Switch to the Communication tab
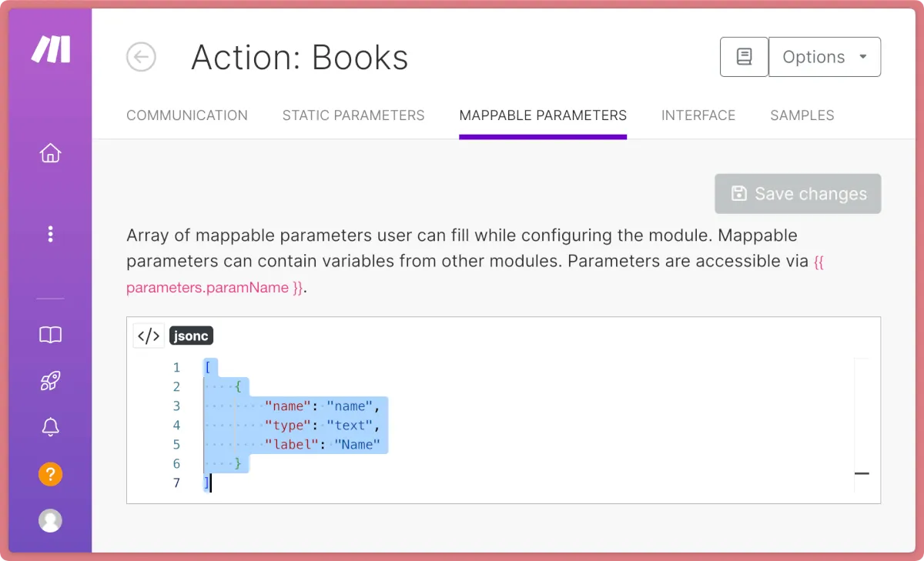The image size is (924, 561). [x=187, y=115]
